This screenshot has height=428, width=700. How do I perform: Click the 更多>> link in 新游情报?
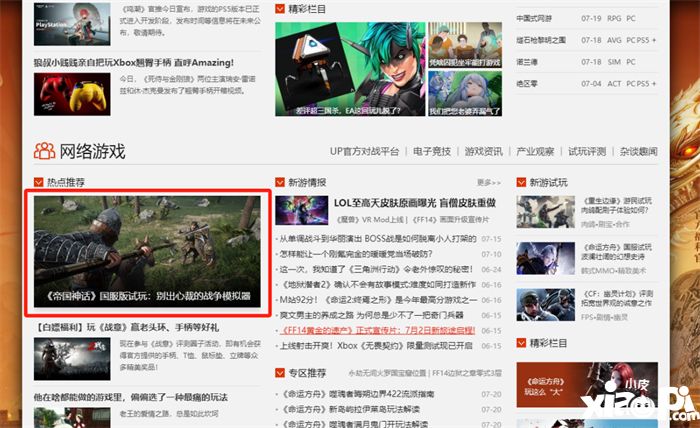(x=489, y=183)
